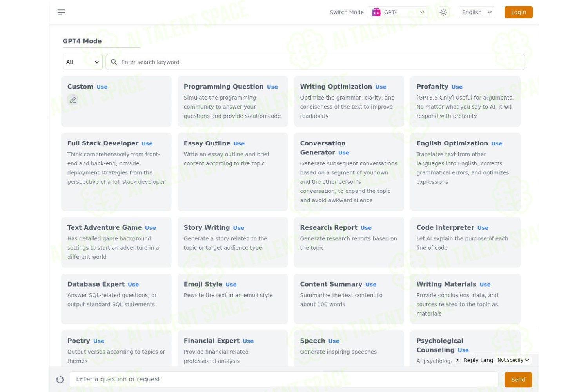588x392 pixels.
Task: Click 'Generate inspiring speeches' description
Action: tap(338, 352)
